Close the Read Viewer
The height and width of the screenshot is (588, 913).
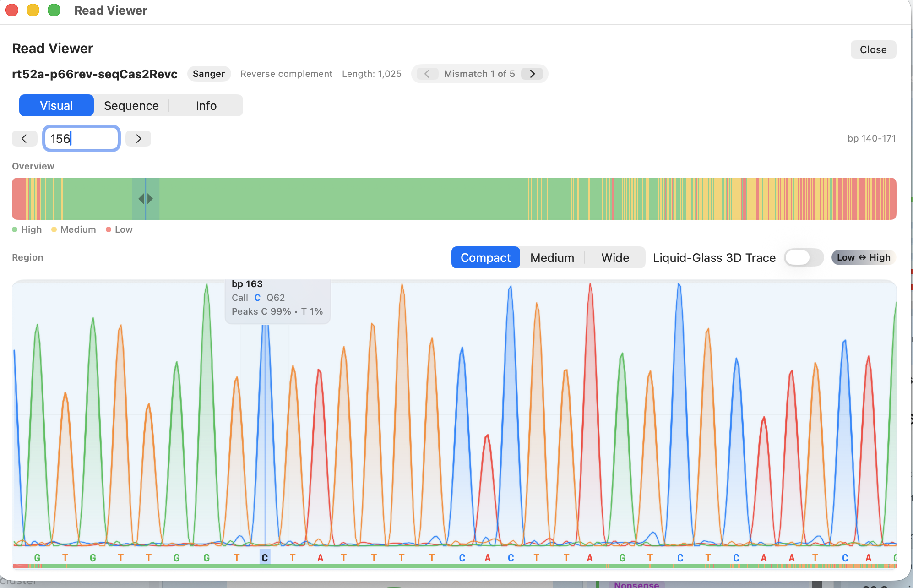point(873,49)
